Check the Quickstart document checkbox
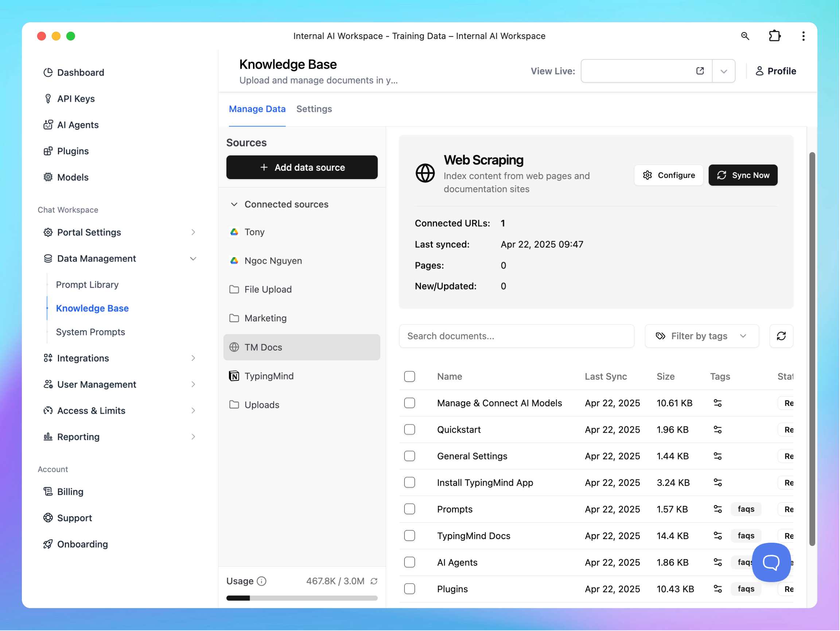840x631 pixels. click(x=409, y=430)
